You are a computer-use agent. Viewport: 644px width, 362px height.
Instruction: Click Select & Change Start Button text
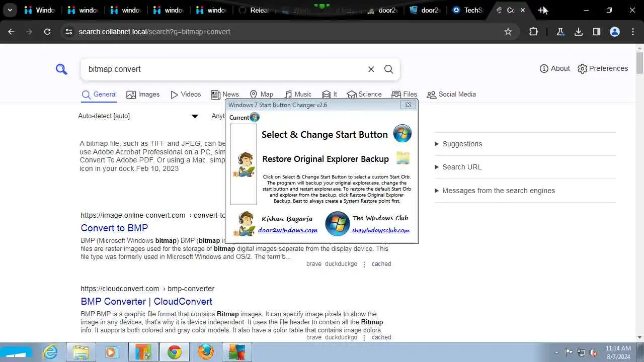[x=325, y=134]
